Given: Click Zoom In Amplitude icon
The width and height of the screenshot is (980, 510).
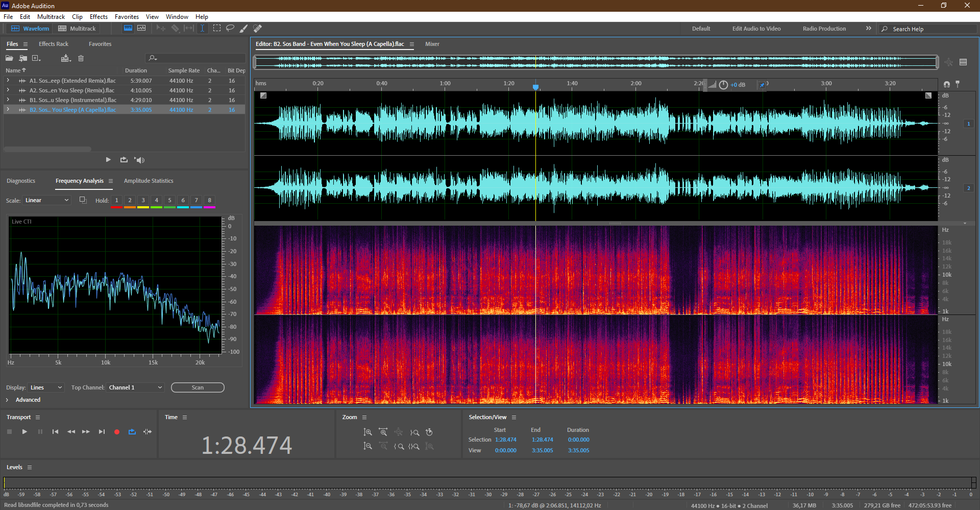Looking at the screenshot, I should (x=367, y=432).
